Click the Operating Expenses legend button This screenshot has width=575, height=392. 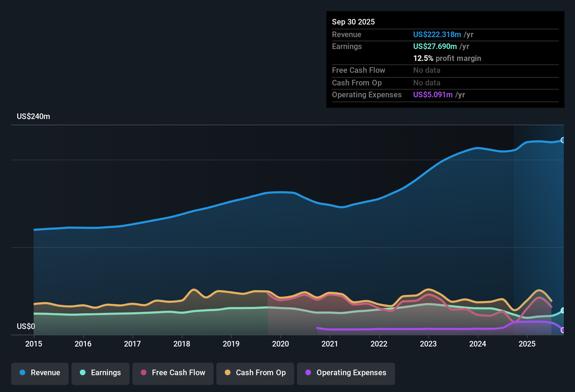click(346, 373)
